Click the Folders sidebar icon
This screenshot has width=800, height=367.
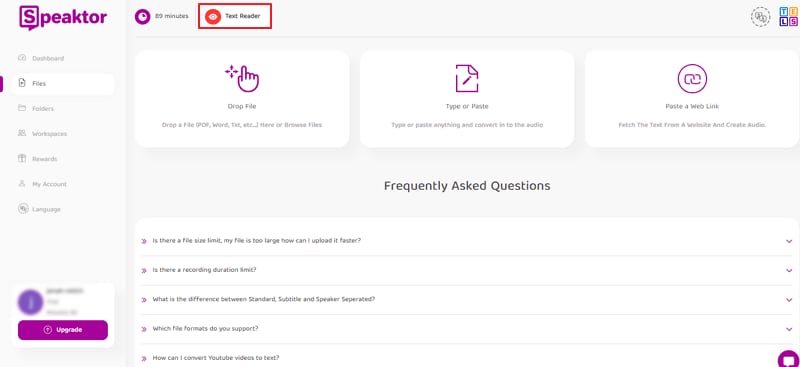22,108
